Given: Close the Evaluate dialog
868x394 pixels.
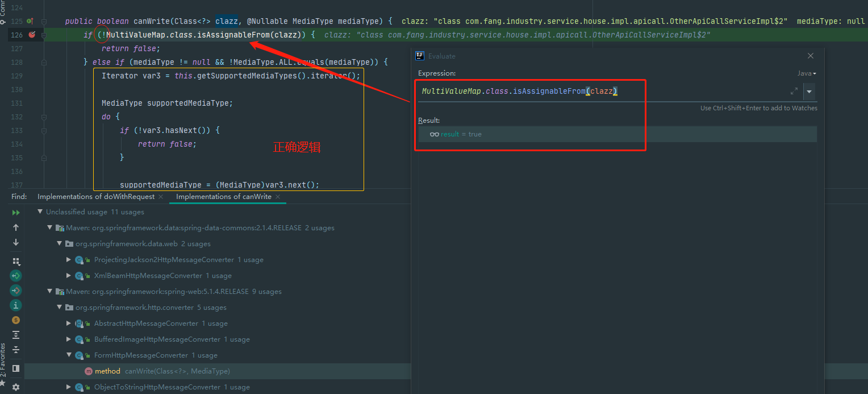Looking at the screenshot, I should point(811,56).
